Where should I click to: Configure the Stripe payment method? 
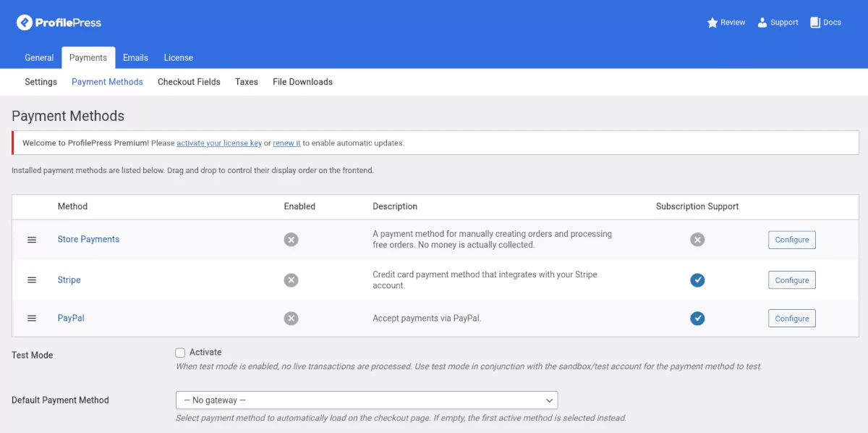(x=792, y=280)
